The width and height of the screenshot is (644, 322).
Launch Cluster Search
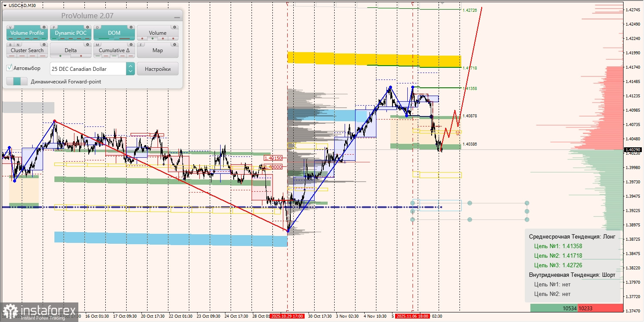pyautogui.click(x=27, y=50)
